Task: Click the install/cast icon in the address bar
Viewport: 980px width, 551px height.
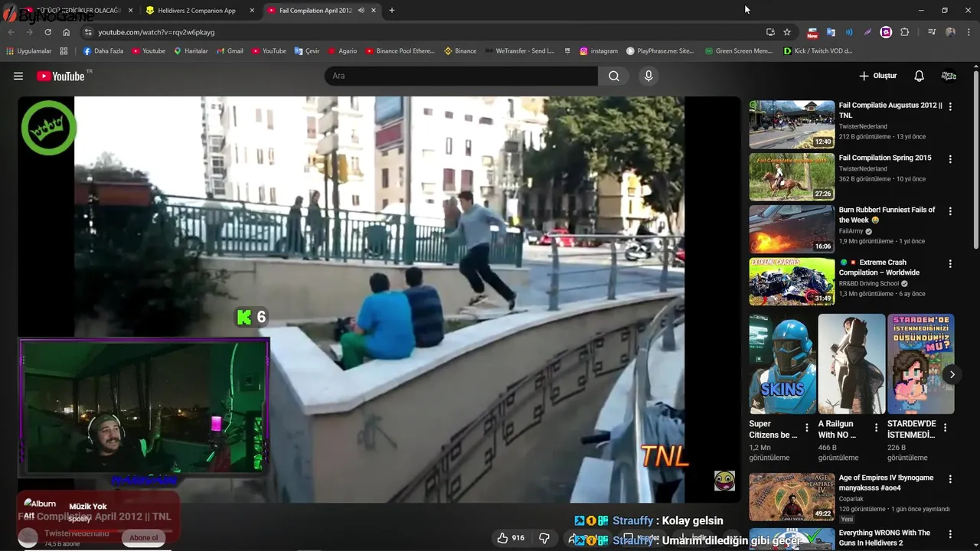Action: (x=770, y=32)
